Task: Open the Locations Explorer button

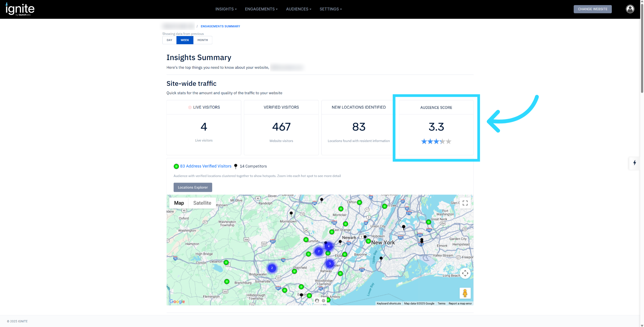Action: (x=193, y=187)
